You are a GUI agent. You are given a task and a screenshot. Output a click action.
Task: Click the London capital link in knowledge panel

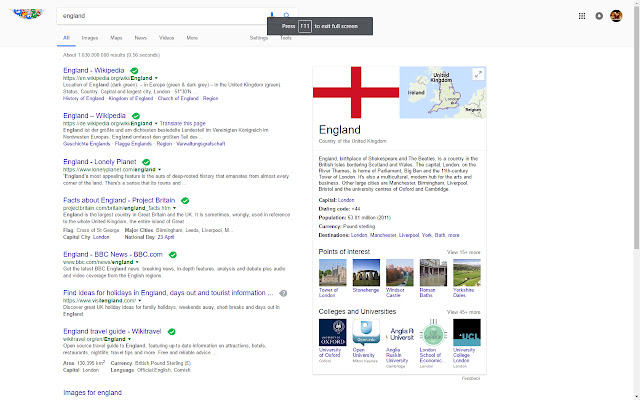tap(346, 200)
